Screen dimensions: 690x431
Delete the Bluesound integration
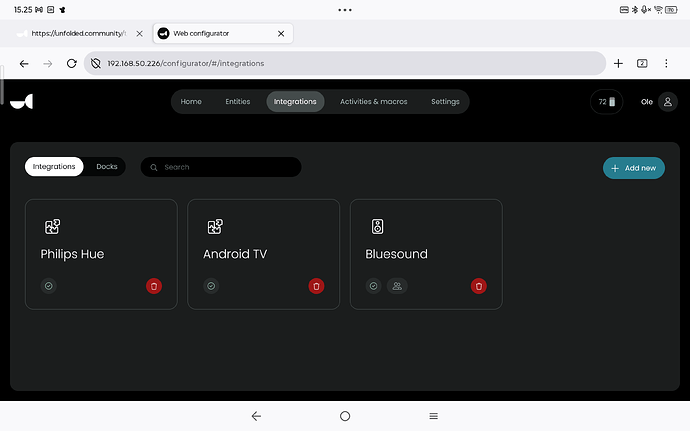click(479, 286)
